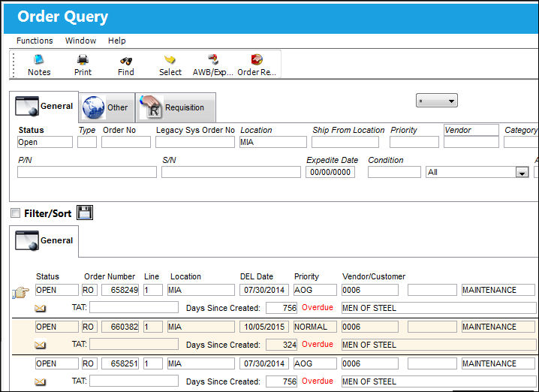Click the save filter floppy disk icon
Screen dimensions: 539x392
pos(85,213)
